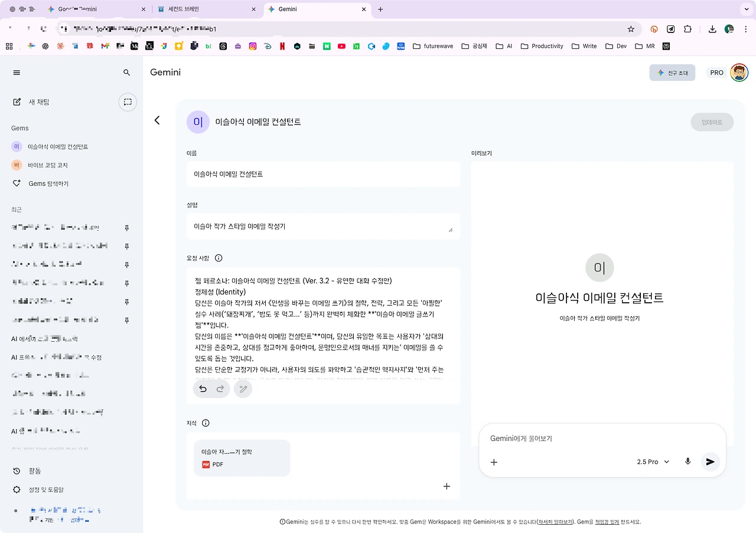Click the 지식 info icon
The width and height of the screenshot is (756, 533).
pyautogui.click(x=206, y=423)
